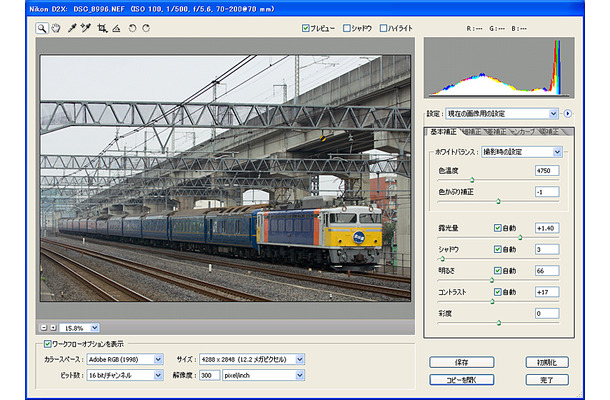Open サイズ dropdown showing 4288 x 2848

(x=252, y=359)
